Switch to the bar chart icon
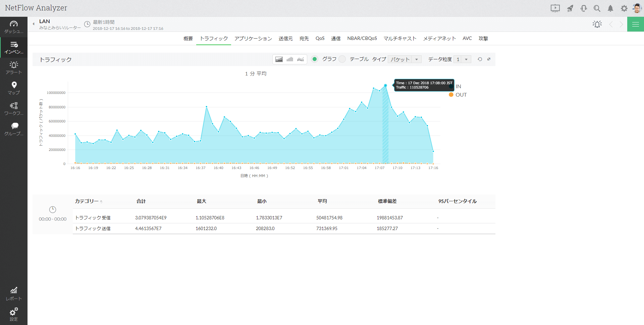The image size is (644, 325). tap(290, 59)
